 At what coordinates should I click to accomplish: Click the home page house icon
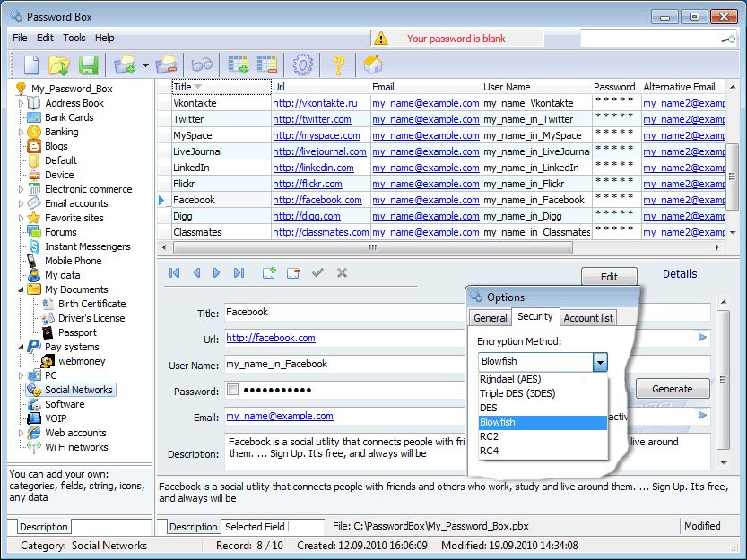click(373, 65)
